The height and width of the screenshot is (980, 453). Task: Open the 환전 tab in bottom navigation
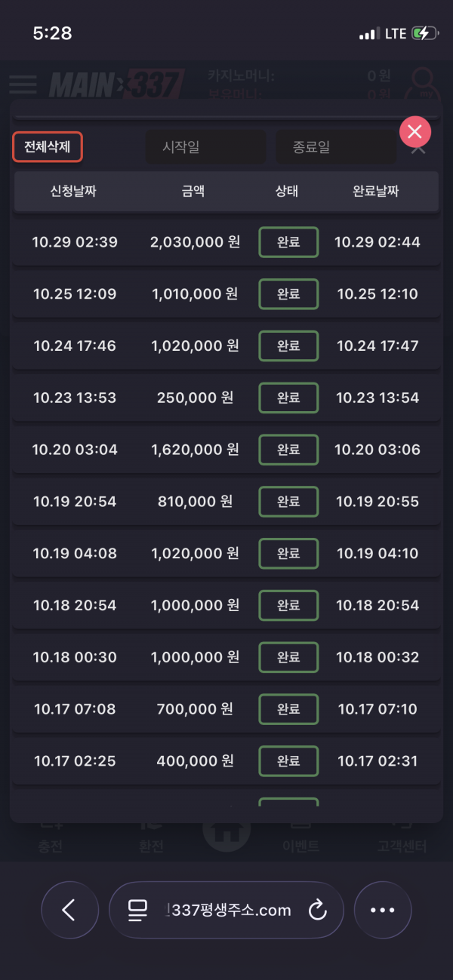tap(151, 845)
